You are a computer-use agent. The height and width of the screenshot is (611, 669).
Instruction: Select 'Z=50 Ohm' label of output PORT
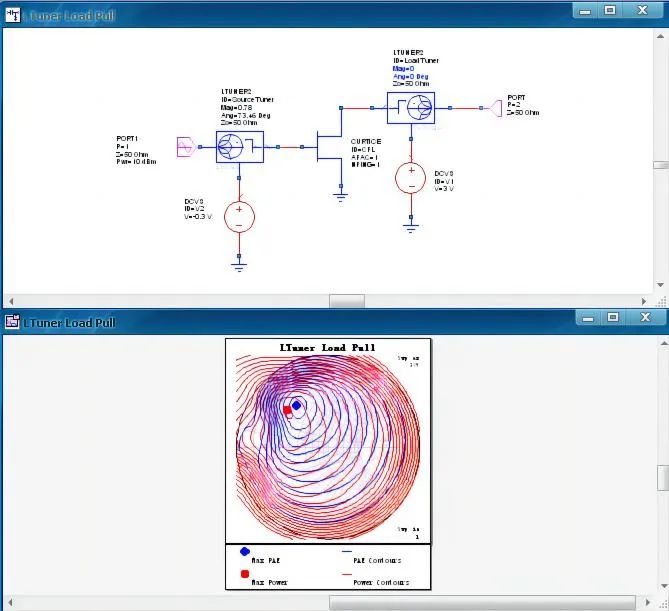(x=523, y=113)
